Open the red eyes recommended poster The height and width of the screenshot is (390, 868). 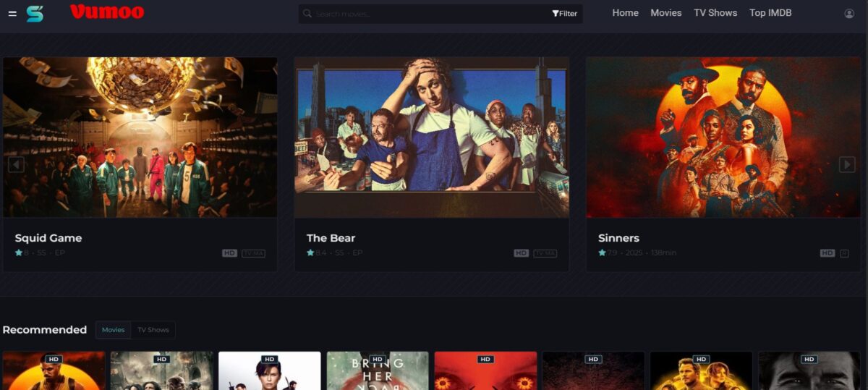tap(486, 370)
